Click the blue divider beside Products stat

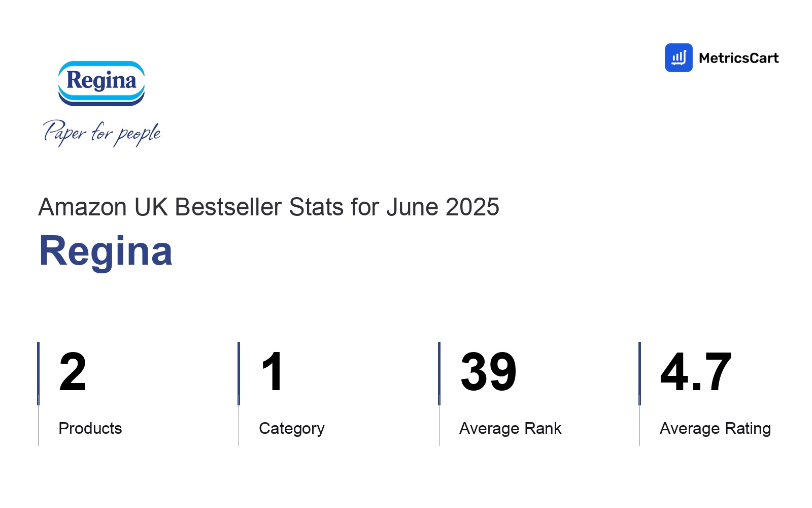click(x=38, y=374)
